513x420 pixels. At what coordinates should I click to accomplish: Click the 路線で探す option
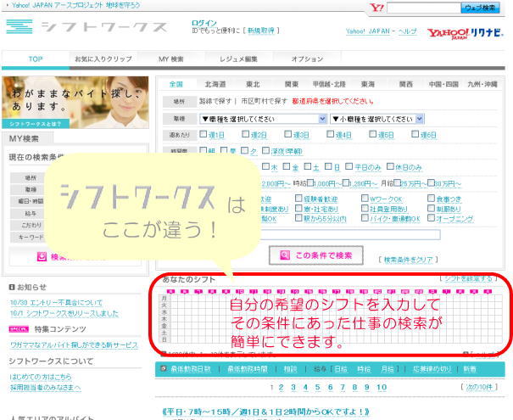215,101
